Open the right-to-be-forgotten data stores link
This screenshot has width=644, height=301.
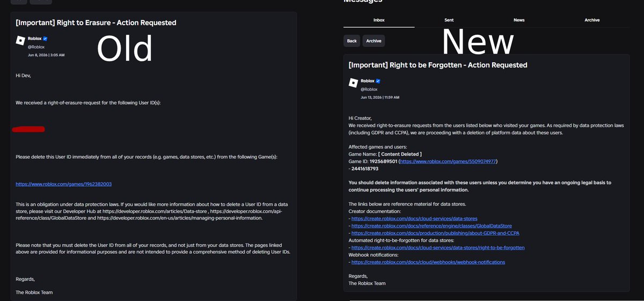click(438, 248)
